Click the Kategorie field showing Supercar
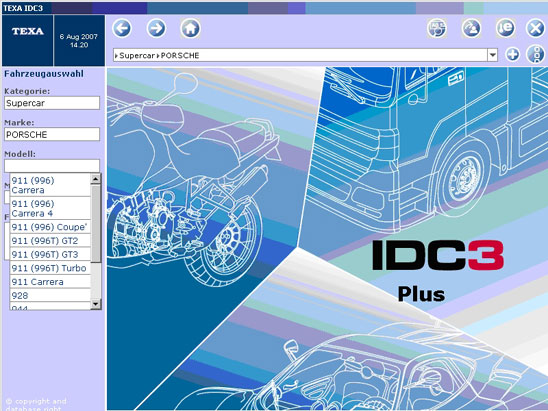548x411 pixels. point(52,103)
